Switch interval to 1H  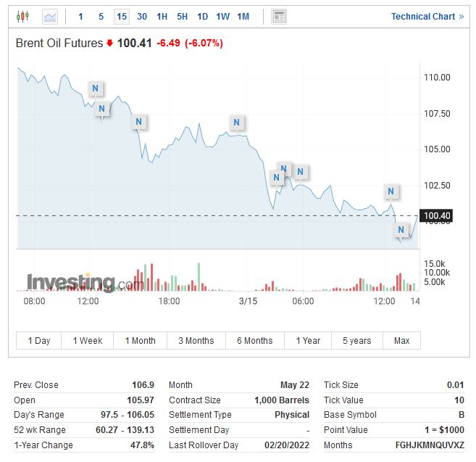162,16
